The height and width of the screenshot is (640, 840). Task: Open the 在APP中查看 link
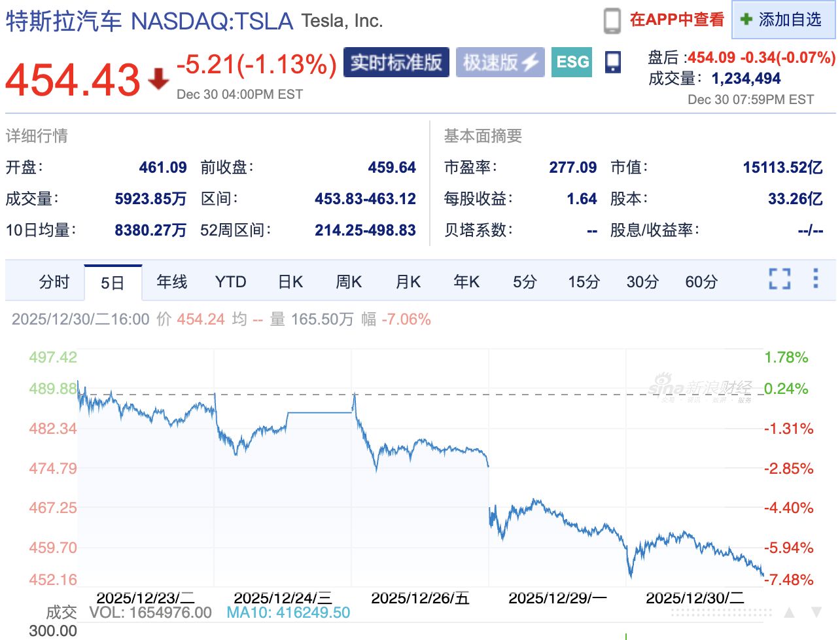tap(676, 20)
